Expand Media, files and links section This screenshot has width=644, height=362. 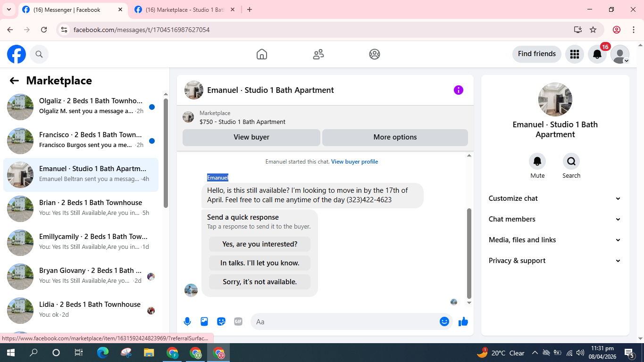pos(555,240)
